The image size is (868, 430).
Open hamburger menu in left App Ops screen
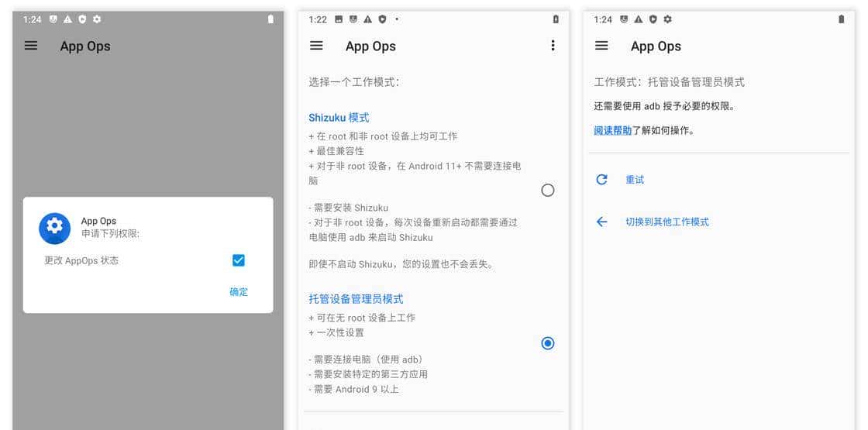(31, 46)
